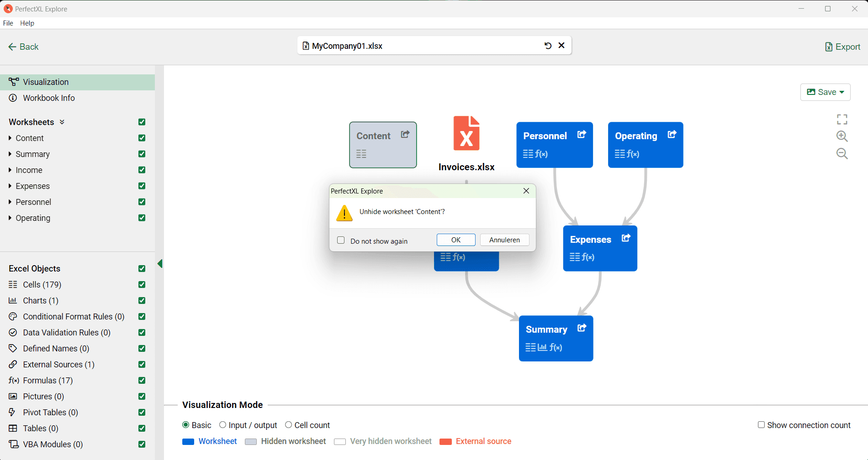Zoom in on the visualization
The width and height of the screenshot is (868, 460).
[842, 136]
